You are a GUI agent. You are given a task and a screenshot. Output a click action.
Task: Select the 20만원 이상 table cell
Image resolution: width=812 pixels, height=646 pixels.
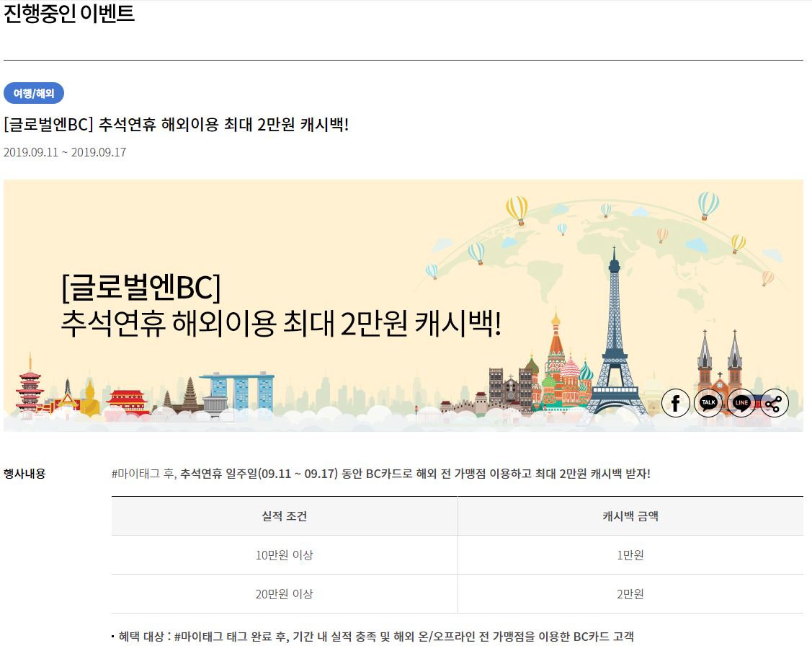point(284,594)
